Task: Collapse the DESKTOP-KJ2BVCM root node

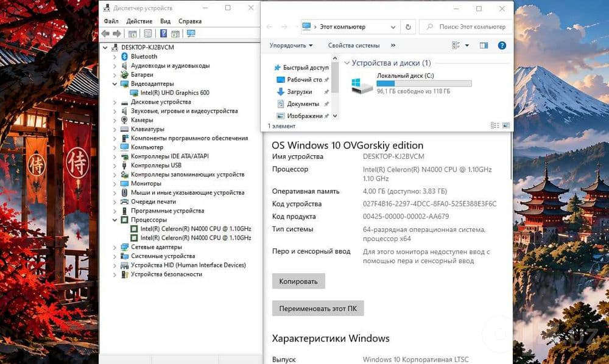Action: tap(105, 47)
